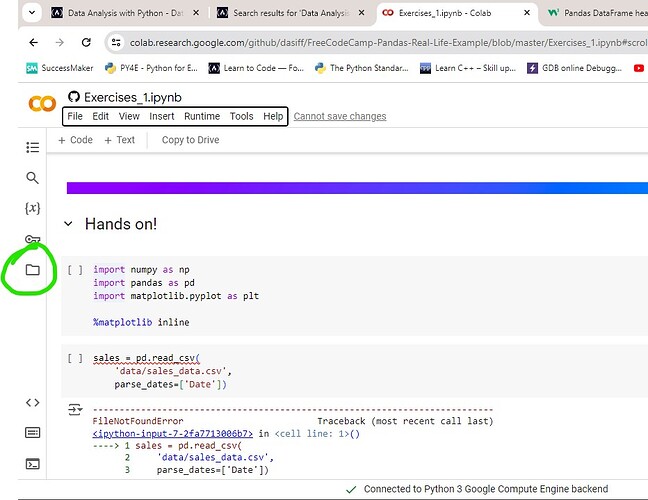Run the sales read_csv cell
This screenshot has height=500, width=648.
(75, 358)
